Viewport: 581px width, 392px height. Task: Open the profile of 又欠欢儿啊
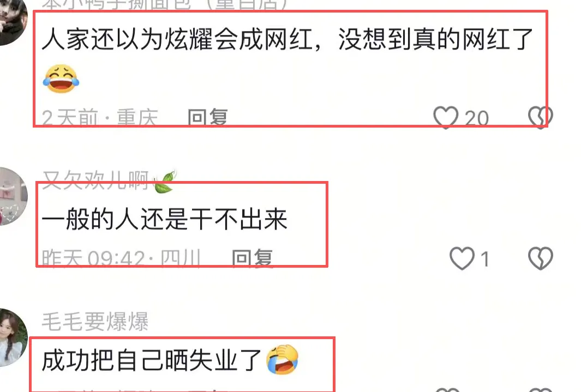pos(95,180)
